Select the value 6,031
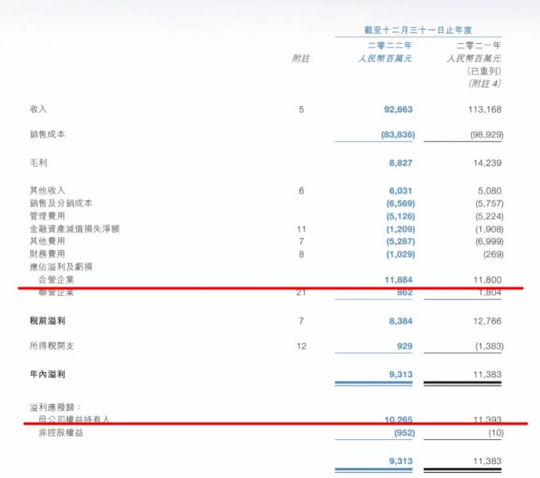The width and height of the screenshot is (540, 478). (401, 191)
